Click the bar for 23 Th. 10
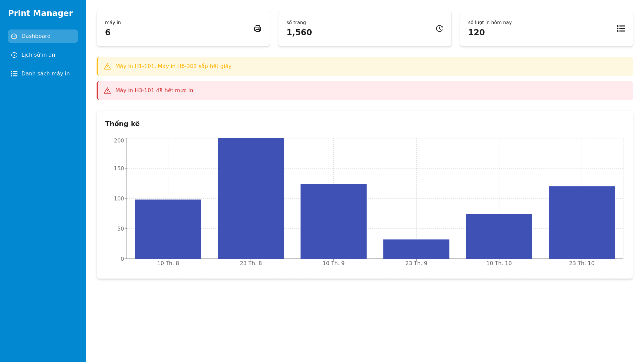This screenshot has height=362, width=644. (582, 223)
